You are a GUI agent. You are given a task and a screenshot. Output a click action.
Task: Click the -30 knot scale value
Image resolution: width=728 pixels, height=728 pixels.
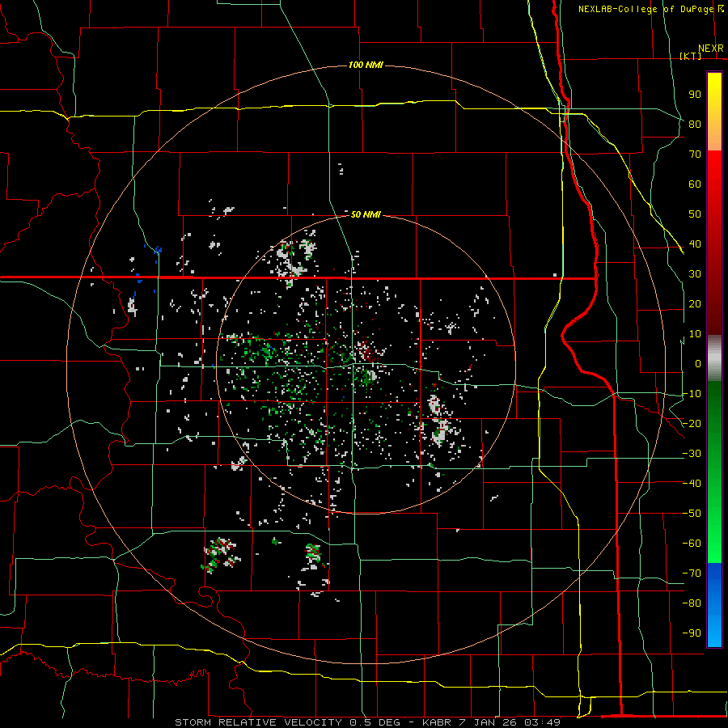[692, 454]
